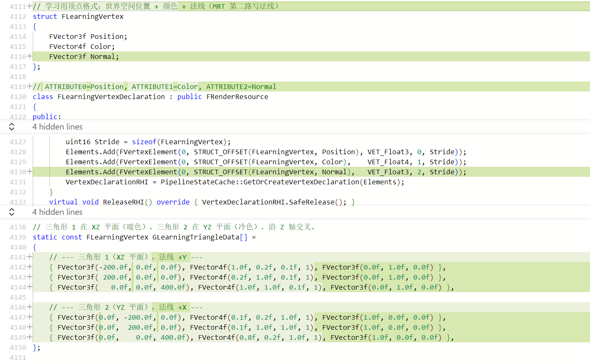The image size is (590, 364).
Task: Click 'SafeRelease' call on line 4133
Action: pyautogui.click(x=312, y=202)
